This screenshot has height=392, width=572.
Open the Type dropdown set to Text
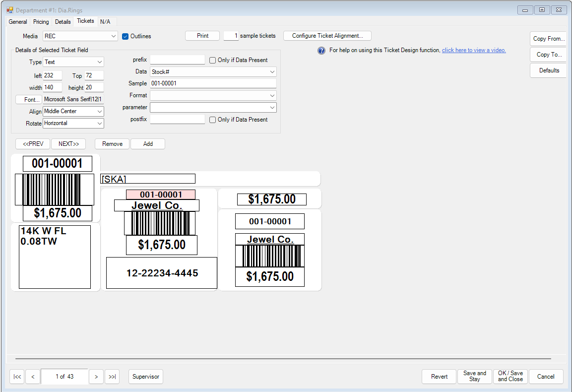coord(73,62)
